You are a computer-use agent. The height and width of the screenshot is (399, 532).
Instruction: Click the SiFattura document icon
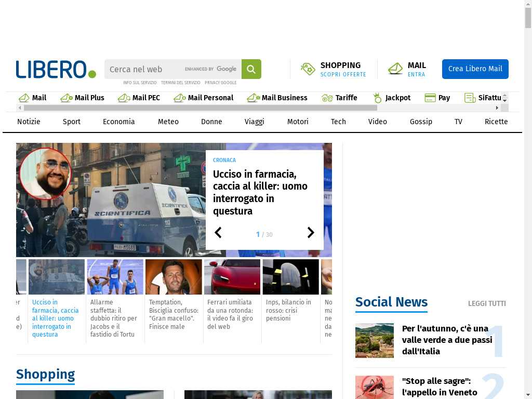[470, 98]
